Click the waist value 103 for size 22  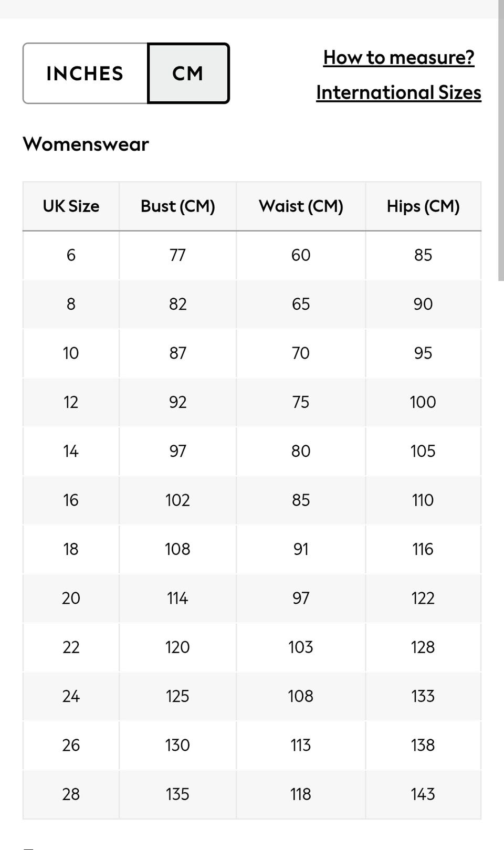point(301,647)
